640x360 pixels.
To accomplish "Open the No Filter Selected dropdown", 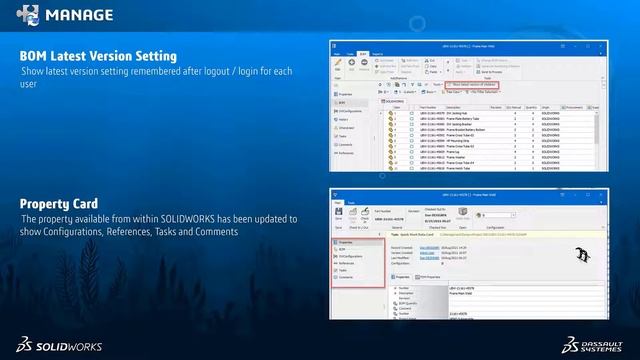I will click(483, 92).
